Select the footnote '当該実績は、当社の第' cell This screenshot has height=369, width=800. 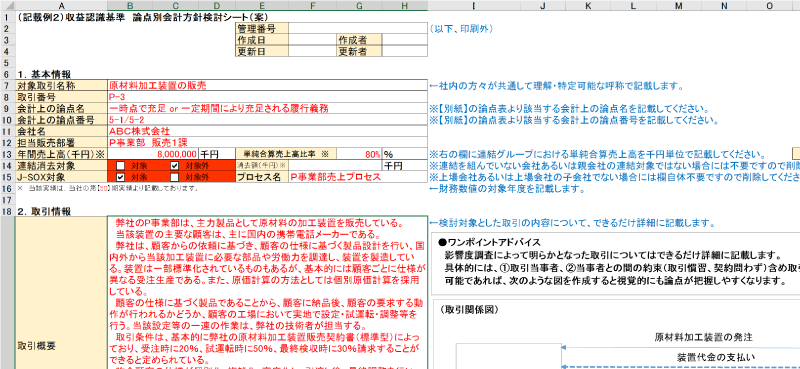(x=107, y=188)
